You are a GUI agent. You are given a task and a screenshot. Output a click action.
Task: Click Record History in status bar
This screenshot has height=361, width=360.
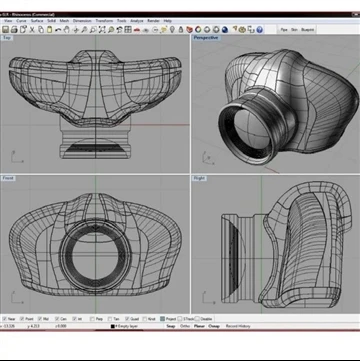(238, 326)
